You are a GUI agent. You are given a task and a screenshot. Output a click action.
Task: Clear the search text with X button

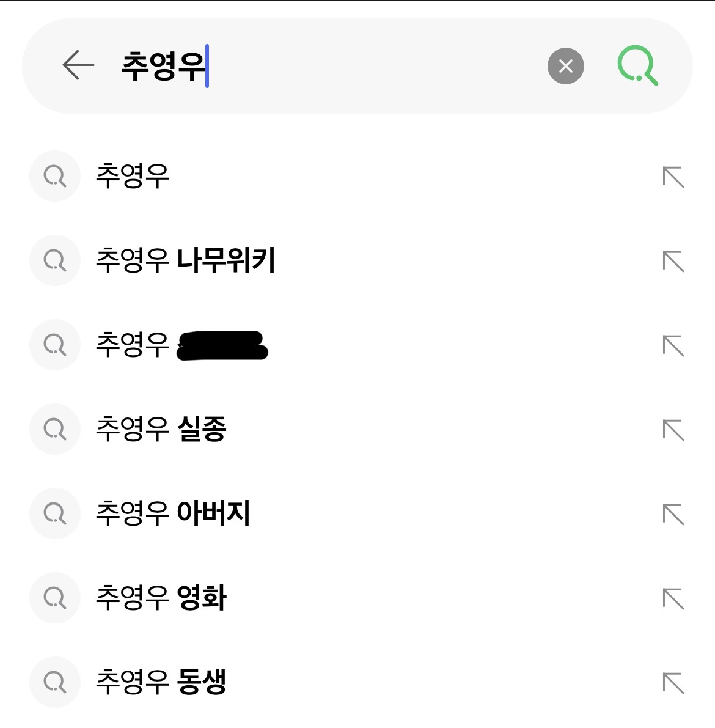[x=565, y=66]
